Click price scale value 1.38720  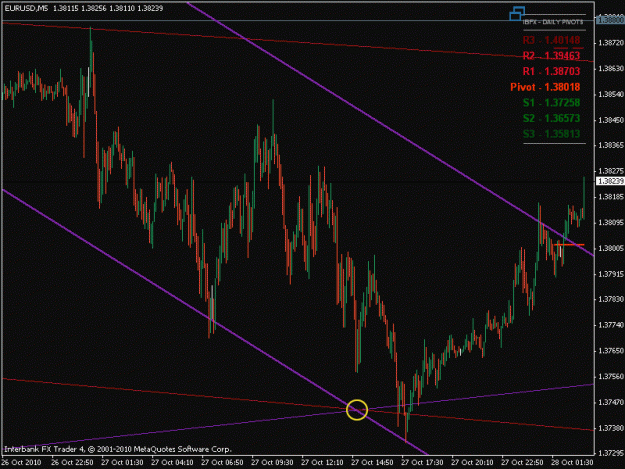click(611, 43)
